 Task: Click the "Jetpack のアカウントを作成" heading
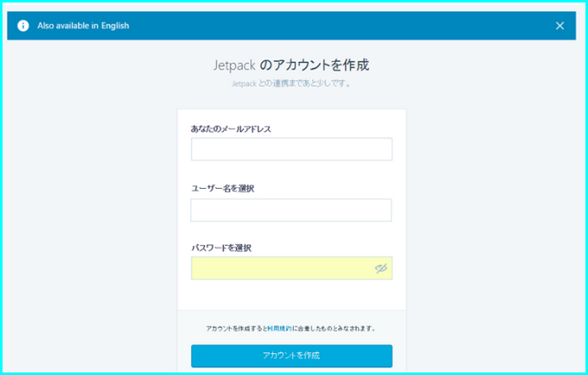pos(291,65)
